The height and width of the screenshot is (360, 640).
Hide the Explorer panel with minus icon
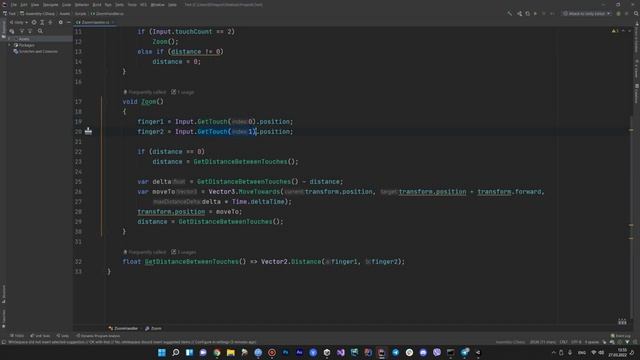69,22
